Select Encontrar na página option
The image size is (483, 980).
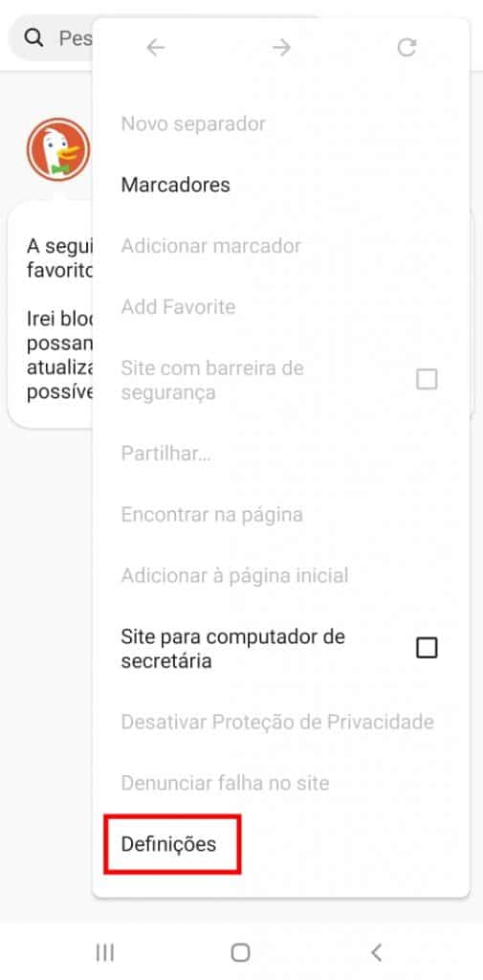coord(211,514)
